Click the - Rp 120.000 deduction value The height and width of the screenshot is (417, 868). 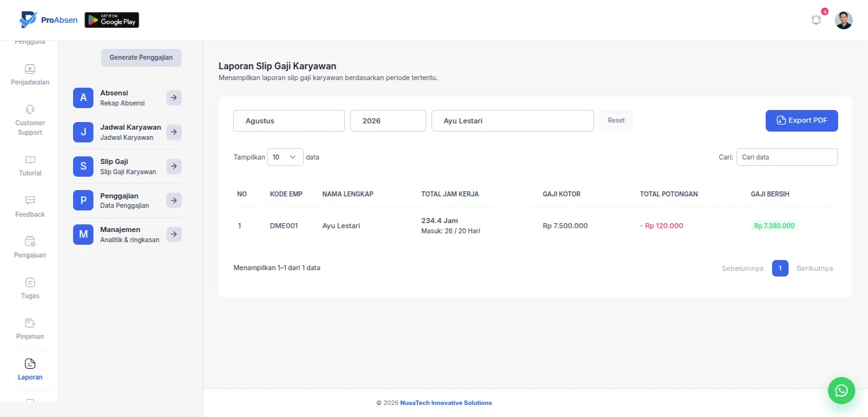(x=661, y=226)
